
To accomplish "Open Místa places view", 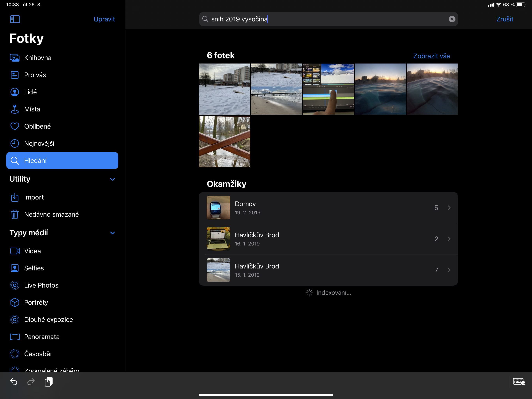I will point(32,109).
